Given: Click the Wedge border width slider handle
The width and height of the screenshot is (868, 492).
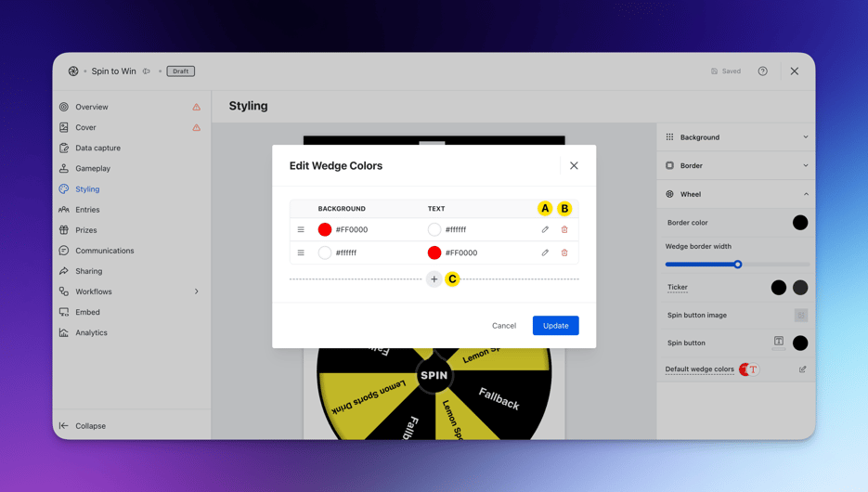Looking at the screenshot, I should (738, 265).
